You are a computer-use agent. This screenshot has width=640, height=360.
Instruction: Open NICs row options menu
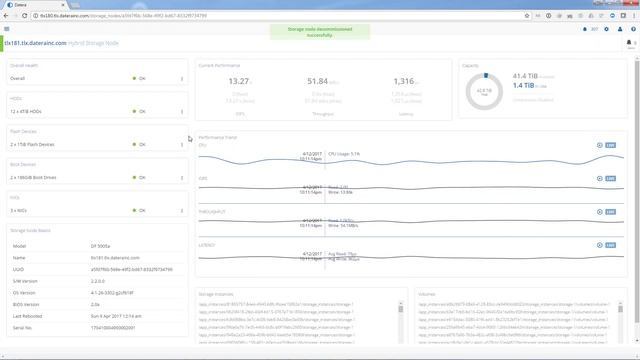tap(182, 211)
